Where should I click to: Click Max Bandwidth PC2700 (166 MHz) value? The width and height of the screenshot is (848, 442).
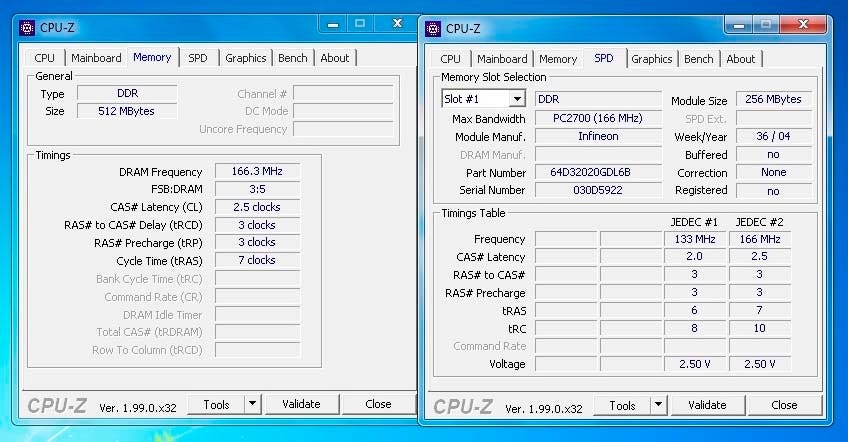598,118
